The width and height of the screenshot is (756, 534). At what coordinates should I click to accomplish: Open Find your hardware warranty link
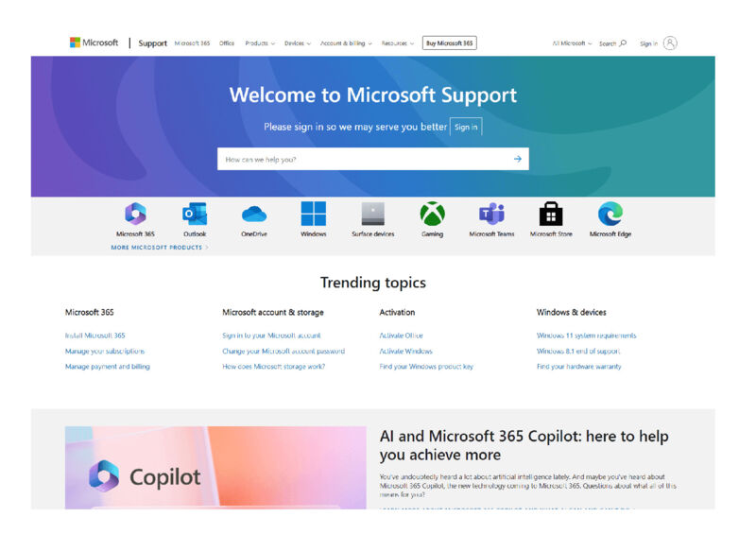tap(579, 366)
